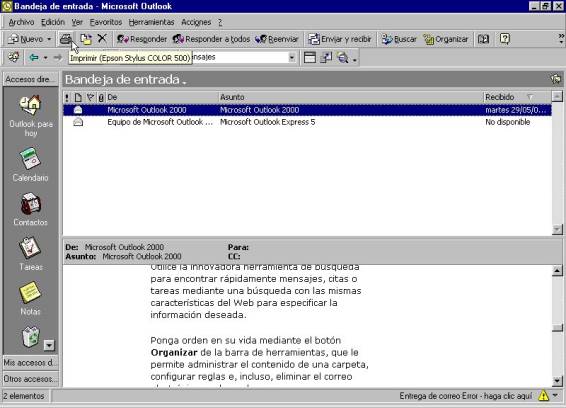Open Outlook para hoy shortcut
566x408 pixels.
(x=31, y=116)
